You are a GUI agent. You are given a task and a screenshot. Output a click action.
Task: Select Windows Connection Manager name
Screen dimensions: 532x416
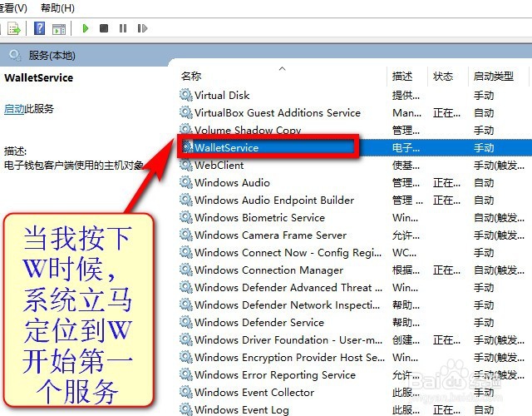pyautogui.click(x=269, y=270)
